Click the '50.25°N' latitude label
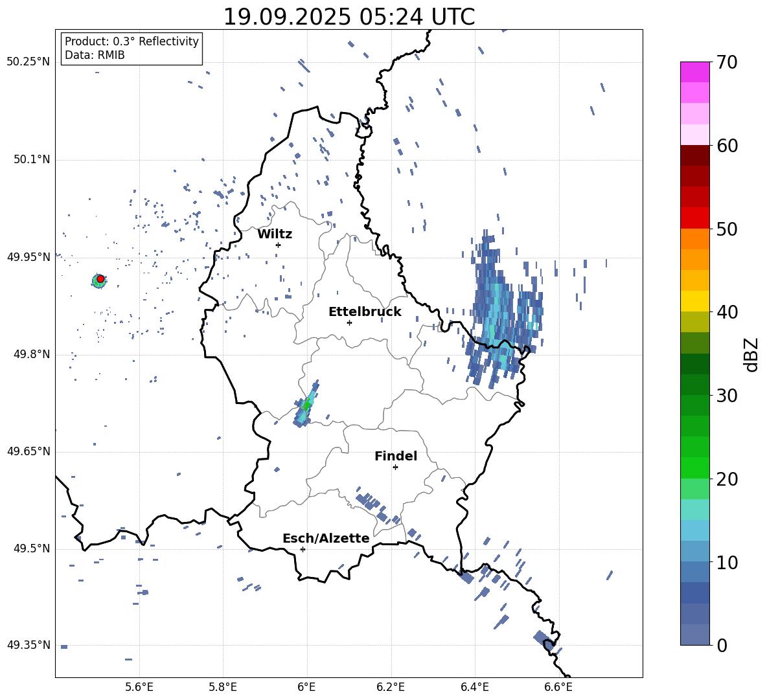The image size is (767, 700). click(29, 62)
